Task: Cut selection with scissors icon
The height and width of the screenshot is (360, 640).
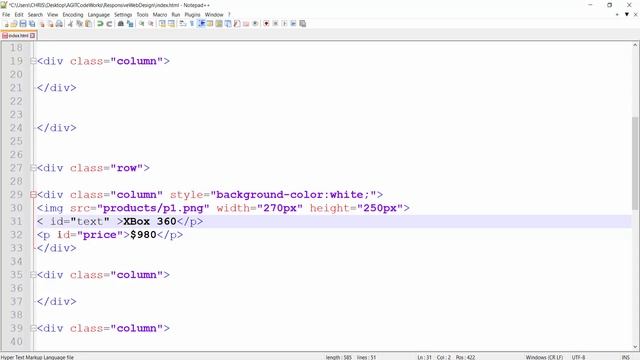Action: tap(70, 24)
